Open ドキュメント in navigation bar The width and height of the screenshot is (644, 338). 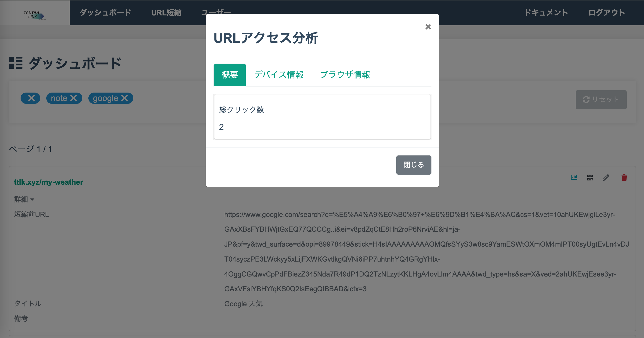point(546,13)
